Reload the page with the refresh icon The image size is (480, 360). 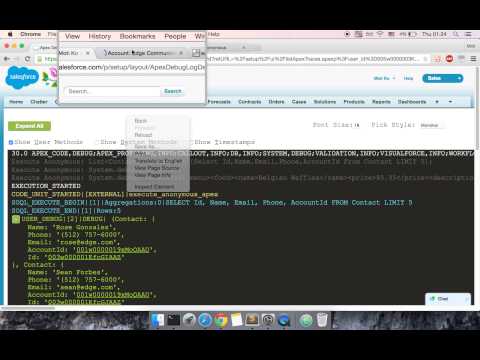pyautogui.click(x=28, y=59)
